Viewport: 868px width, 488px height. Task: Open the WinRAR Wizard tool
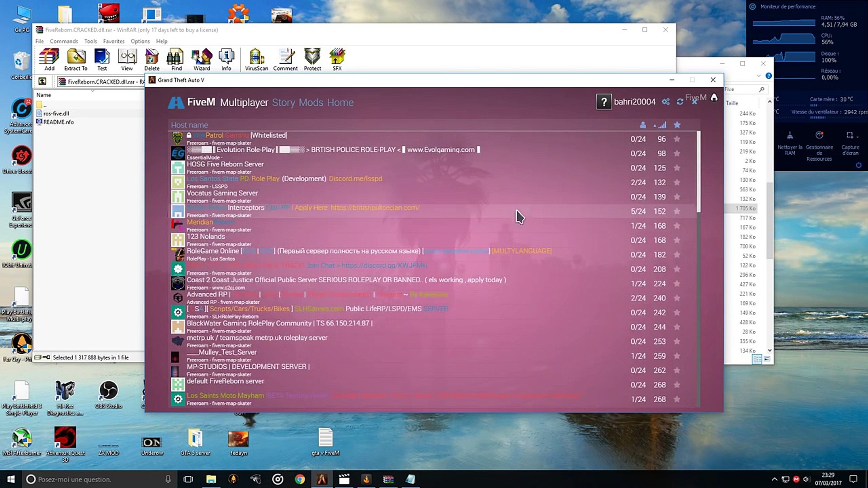(202, 60)
